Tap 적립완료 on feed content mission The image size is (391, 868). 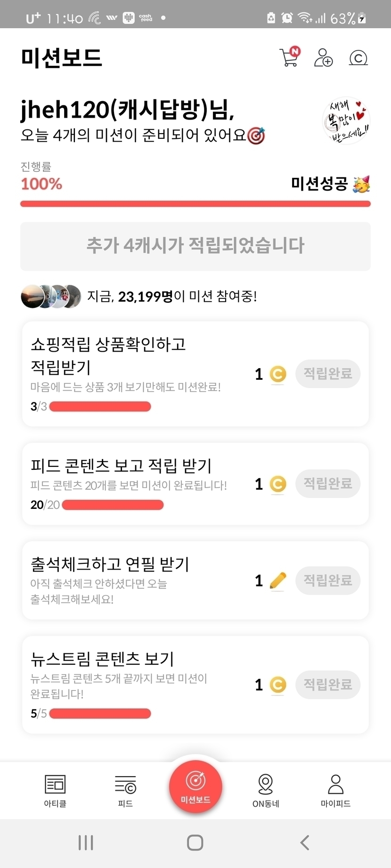(328, 483)
